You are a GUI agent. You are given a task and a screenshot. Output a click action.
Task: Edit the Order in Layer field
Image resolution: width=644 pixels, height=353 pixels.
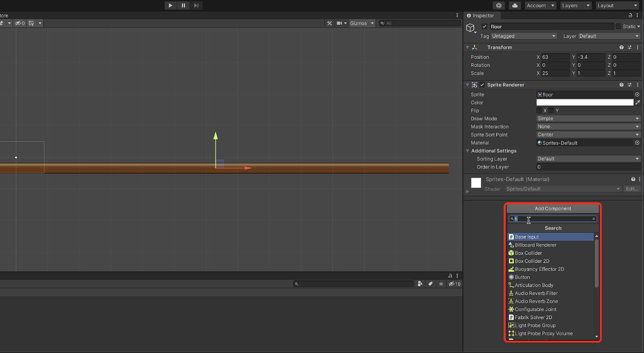[x=589, y=167]
